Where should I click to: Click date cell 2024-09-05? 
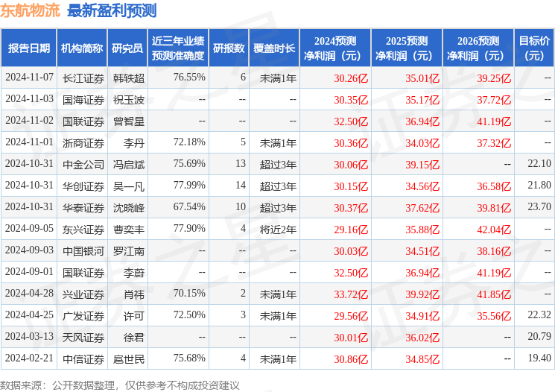[29, 228]
